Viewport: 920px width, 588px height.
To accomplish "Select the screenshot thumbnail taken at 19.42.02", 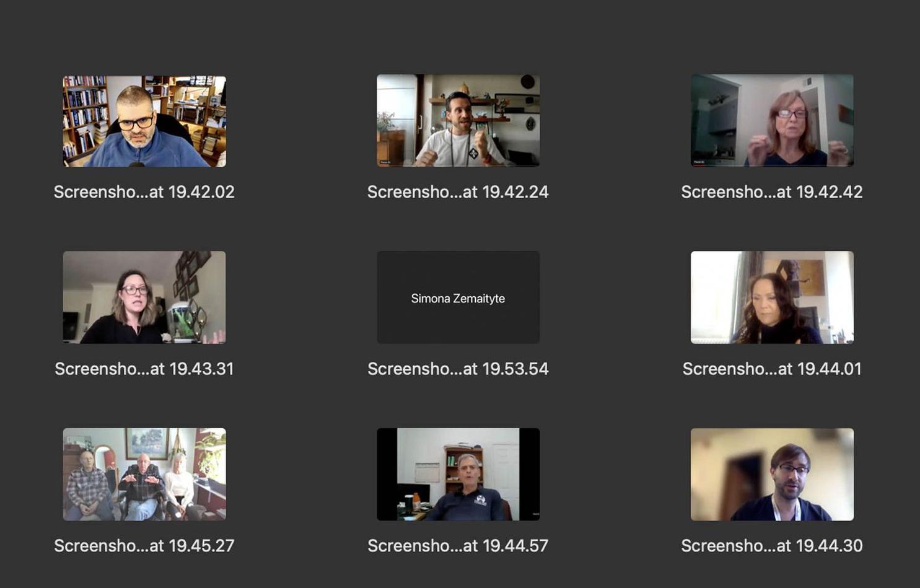I will click(x=144, y=121).
